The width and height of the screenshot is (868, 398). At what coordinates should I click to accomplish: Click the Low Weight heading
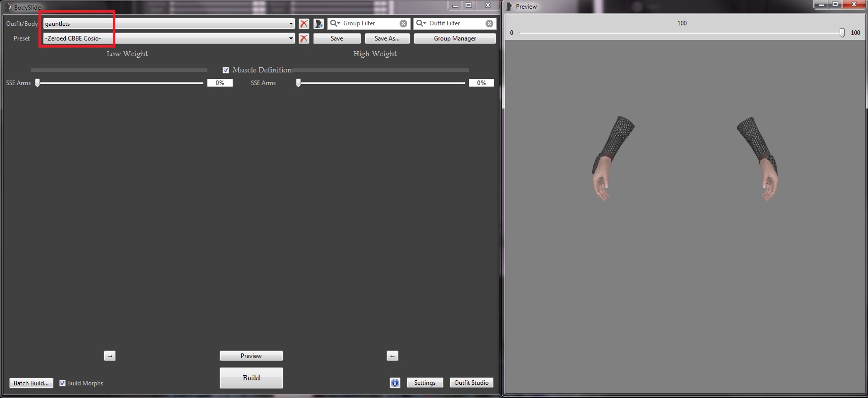[127, 54]
